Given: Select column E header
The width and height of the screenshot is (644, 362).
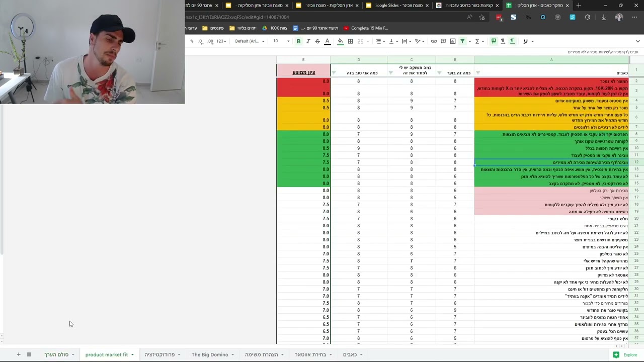Looking at the screenshot, I should click(303, 60).
